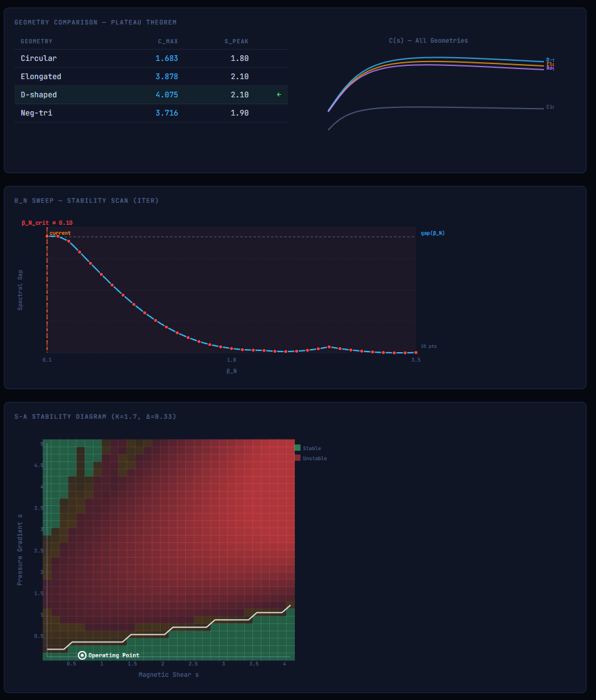
Task: Click the last data point at β_N 3.5
Action: click(x=415, y=352)
